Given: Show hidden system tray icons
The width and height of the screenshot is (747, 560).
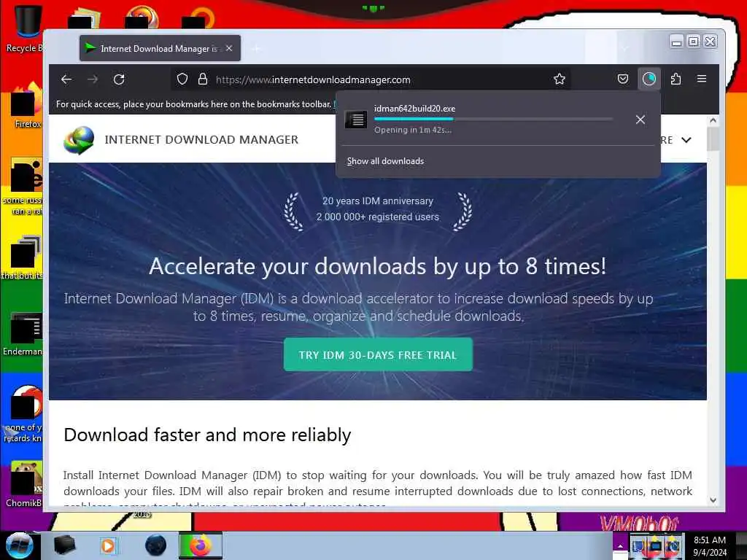Looking at the screenshot, I should point(620,546).
